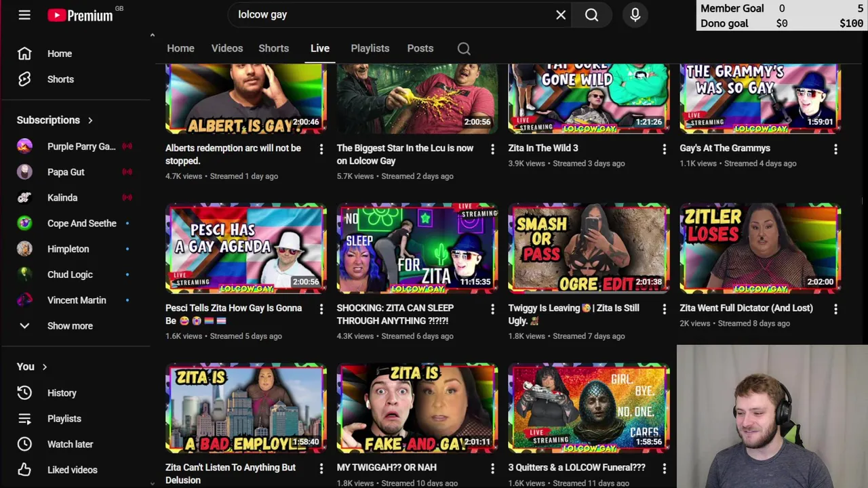Open Chud Logic channel avatar

24,274
